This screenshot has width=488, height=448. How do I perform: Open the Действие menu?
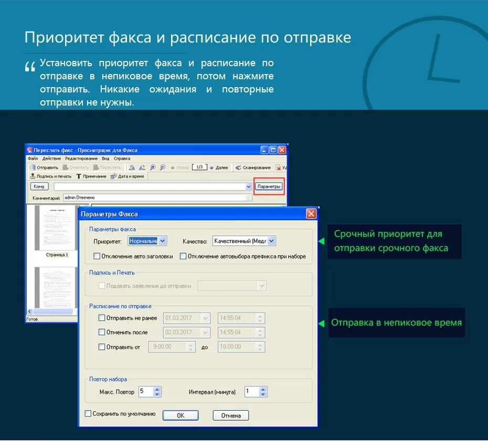[51, 159]
